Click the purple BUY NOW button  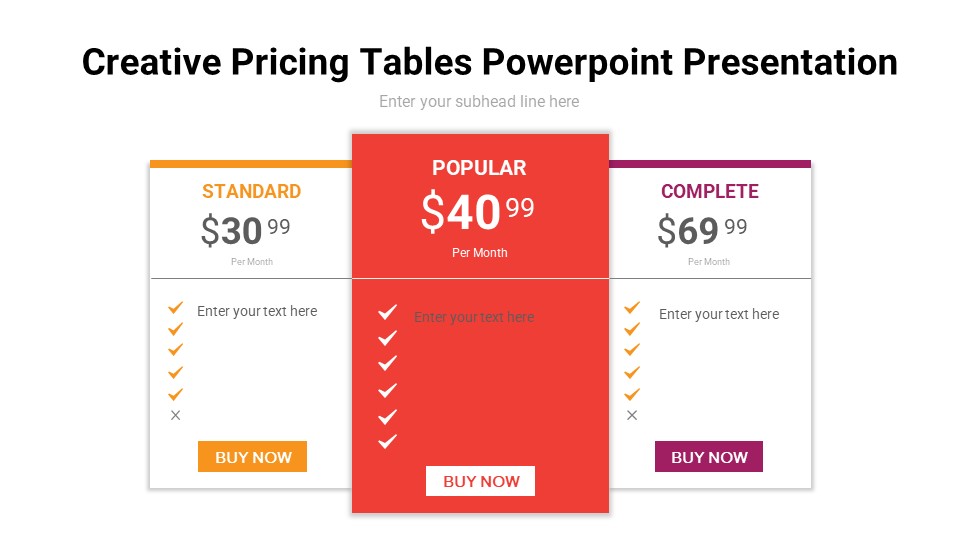(709, 457)
